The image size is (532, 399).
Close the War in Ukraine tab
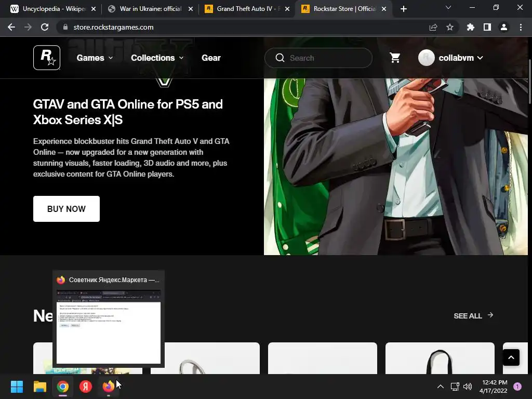(191, 9)
